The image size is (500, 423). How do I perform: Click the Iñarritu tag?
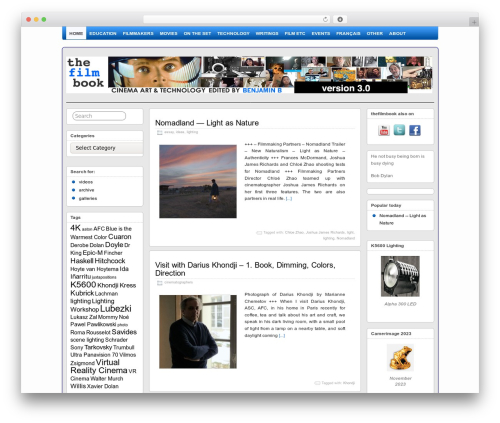(81, 277)
